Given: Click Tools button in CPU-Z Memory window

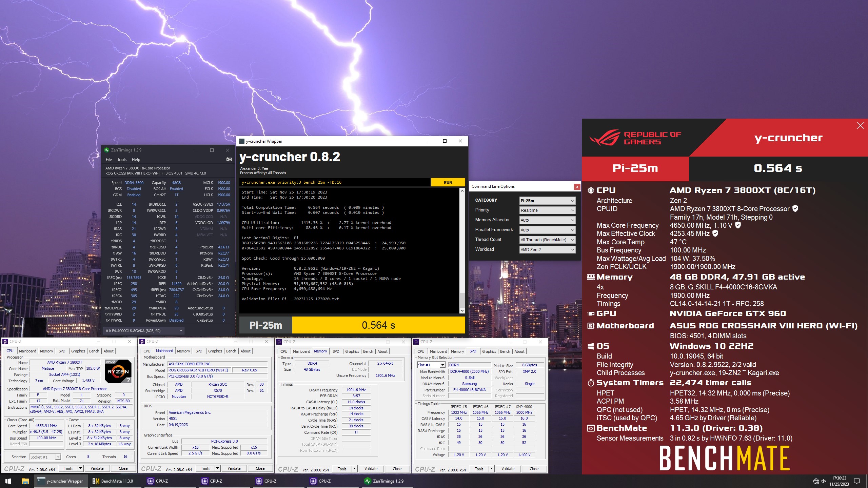Looking at the screenshot, I should coord(342,469).
